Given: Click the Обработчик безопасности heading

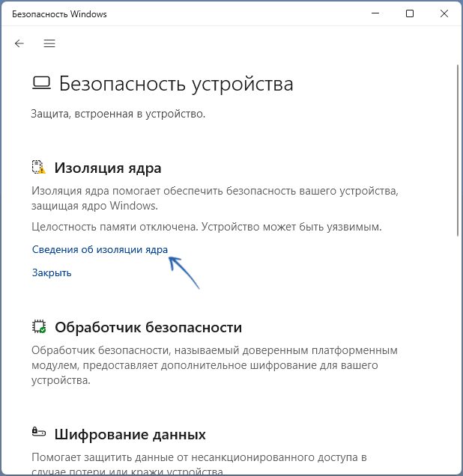Looking at the screenshot, I should point(148,327).
